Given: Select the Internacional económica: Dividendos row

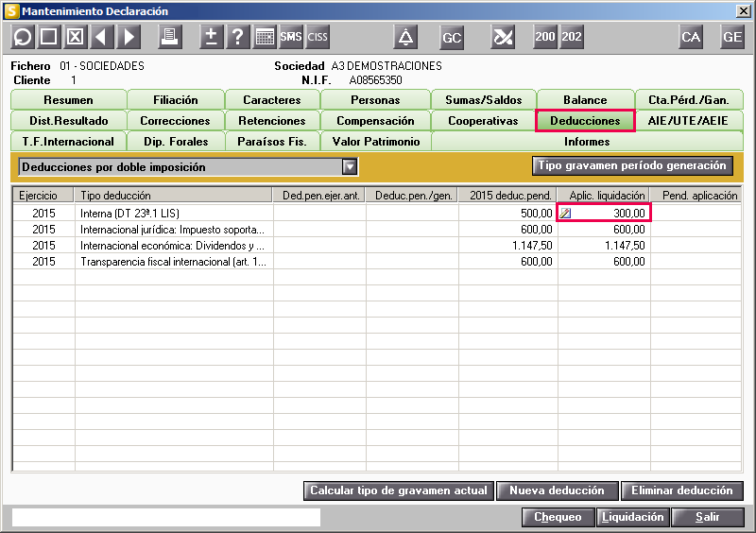Looking at the screenshot, I should tap(377, 245).
